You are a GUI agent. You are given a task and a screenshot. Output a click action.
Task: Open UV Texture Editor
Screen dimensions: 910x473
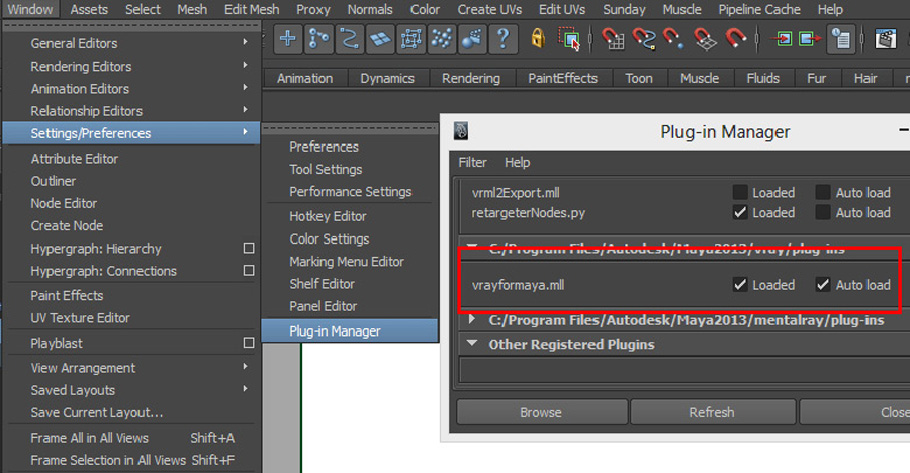(80, 318)
